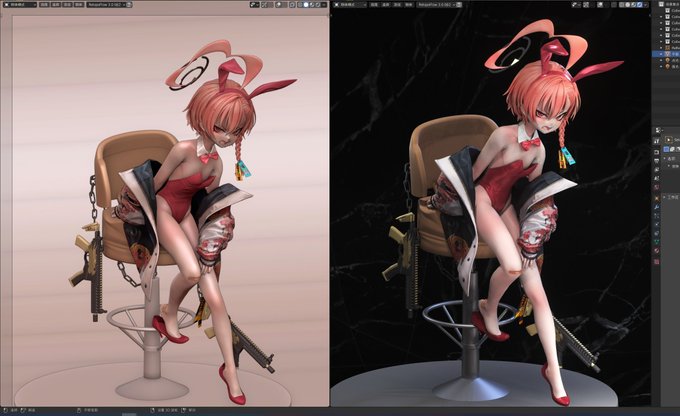Switch left viewport to wireframe shading

pyautogui.click(x=300, y=4)
